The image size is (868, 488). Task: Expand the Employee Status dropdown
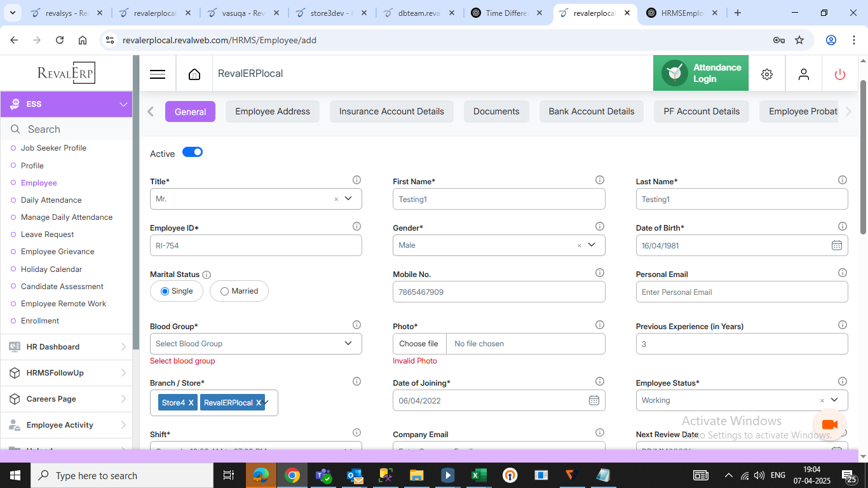pyautogui.click(x=834, y=400)
